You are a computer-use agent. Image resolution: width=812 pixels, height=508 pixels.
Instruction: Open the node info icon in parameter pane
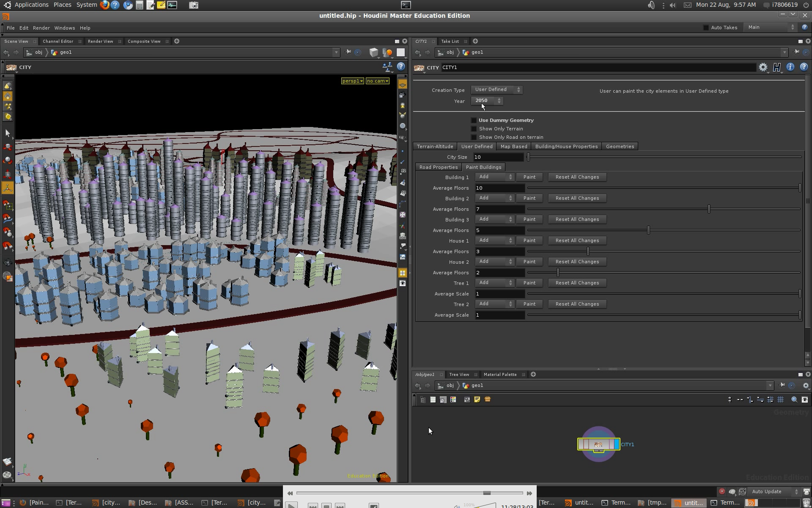(790, 67)
